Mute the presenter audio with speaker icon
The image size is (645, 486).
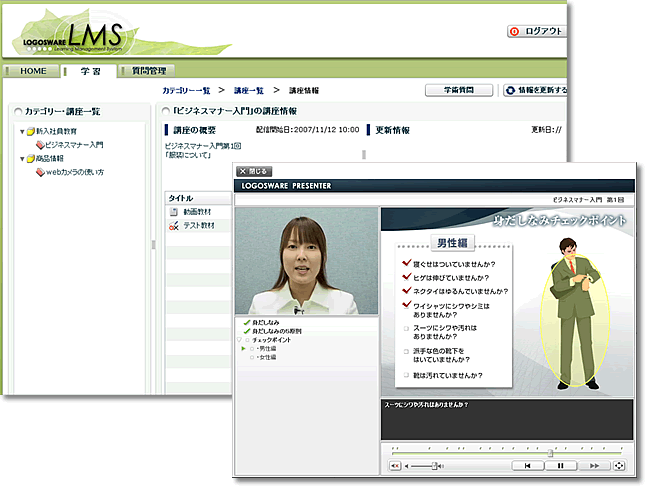tap(394, 465)
